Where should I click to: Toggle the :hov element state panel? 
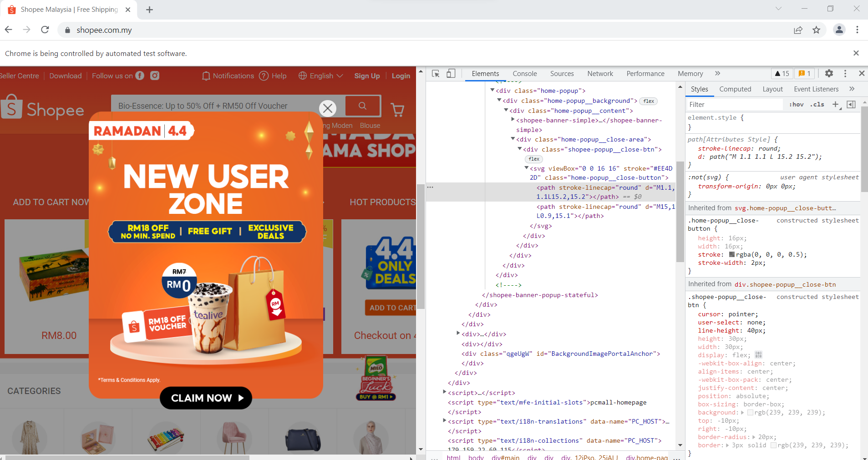796,105
